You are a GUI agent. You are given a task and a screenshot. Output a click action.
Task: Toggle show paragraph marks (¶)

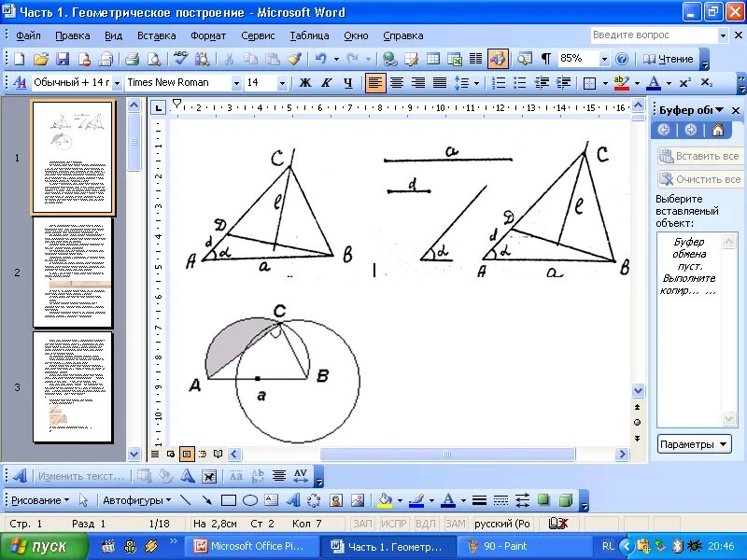point(546,59)
